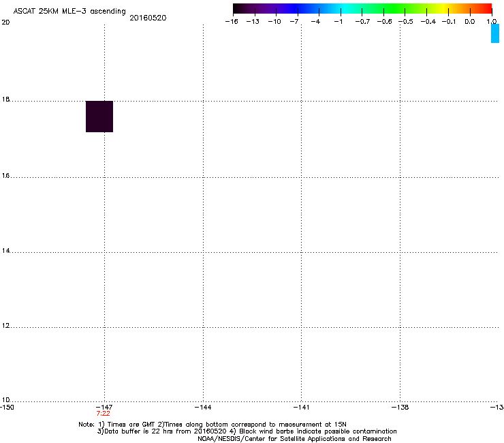Click the longitude -147 axis label

pos(104,408)
